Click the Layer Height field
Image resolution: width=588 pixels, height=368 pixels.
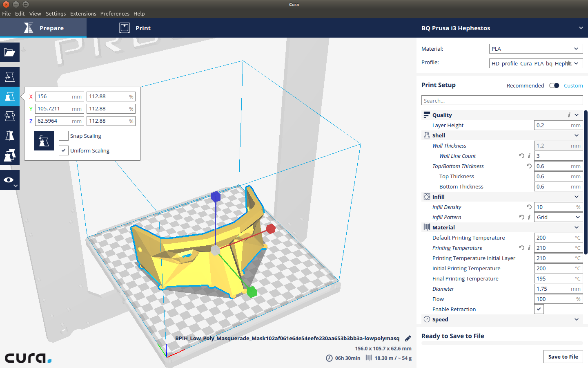click(558, 125)
